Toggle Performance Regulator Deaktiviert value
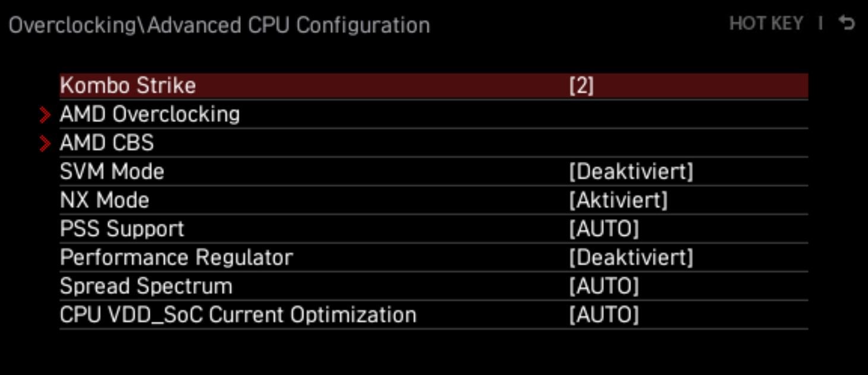The width and height of the screenshot is (868, 375). coord(631,258)
